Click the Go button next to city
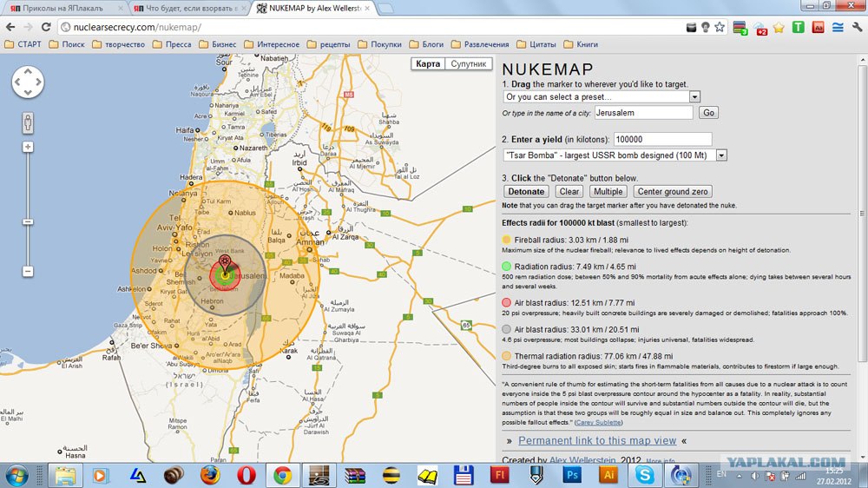Viewport: 868px width, 488px height. tap(708, 113)
